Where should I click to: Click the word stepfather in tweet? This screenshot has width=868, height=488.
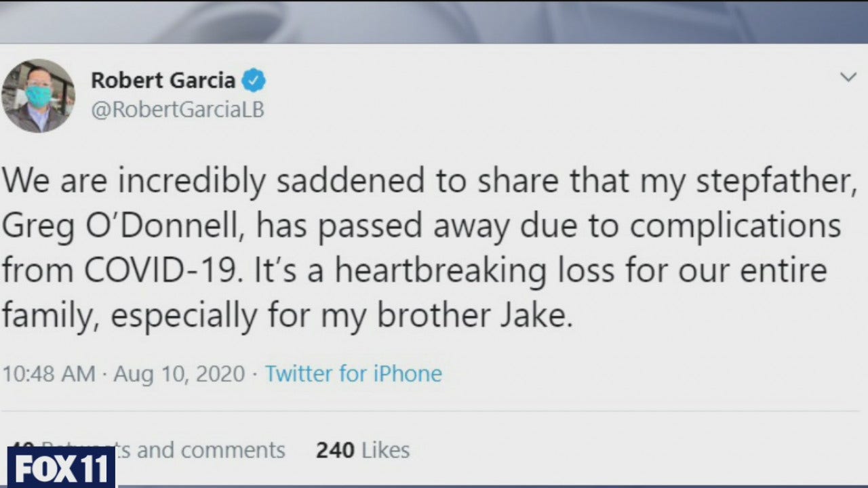[x=781, y=183]
